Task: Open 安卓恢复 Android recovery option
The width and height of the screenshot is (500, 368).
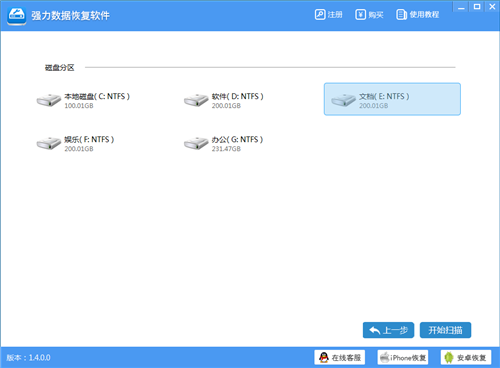Action: 466,357
